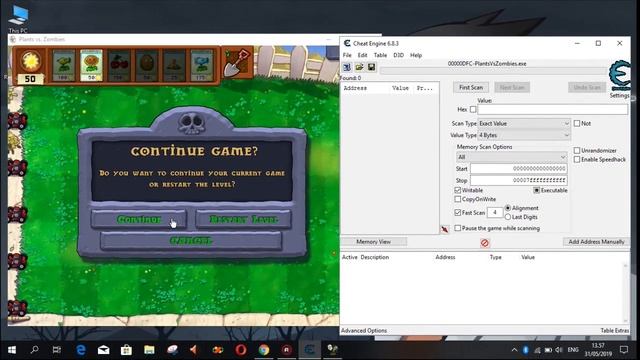Open Microsoft Store from the taskbar
The height and width of the screenshot is (360, 640).
click(x=126, y=350)
